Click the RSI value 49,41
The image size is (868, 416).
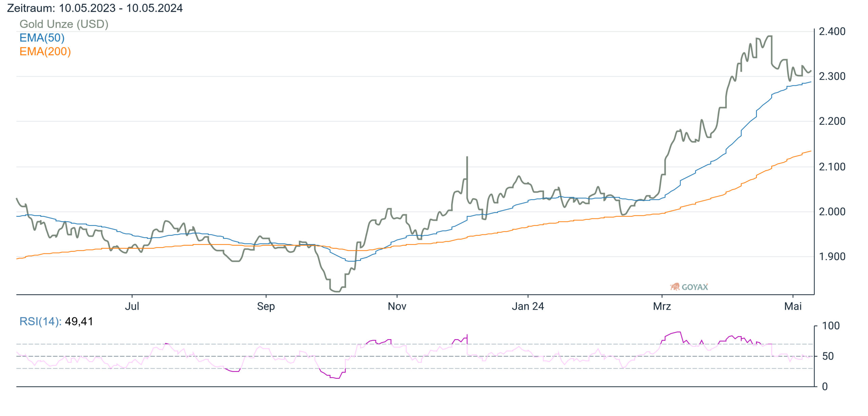(x=79, y=321)
